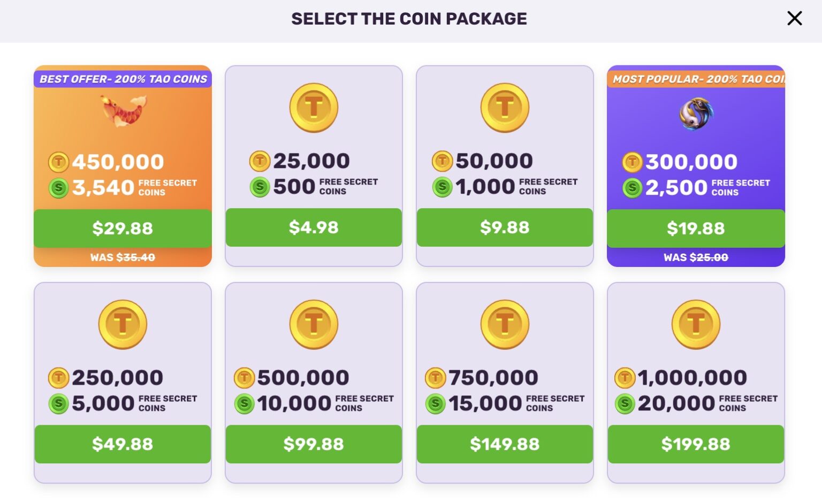Click the large Tao coin above 25,000
822x504 pixels.
click(x=314, y=108)
